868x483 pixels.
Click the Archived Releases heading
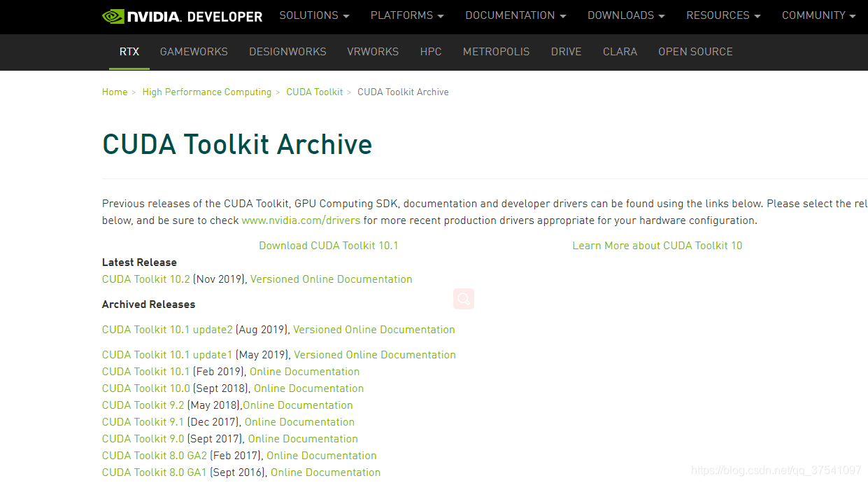pyautogui.click(x=149, y=304)
